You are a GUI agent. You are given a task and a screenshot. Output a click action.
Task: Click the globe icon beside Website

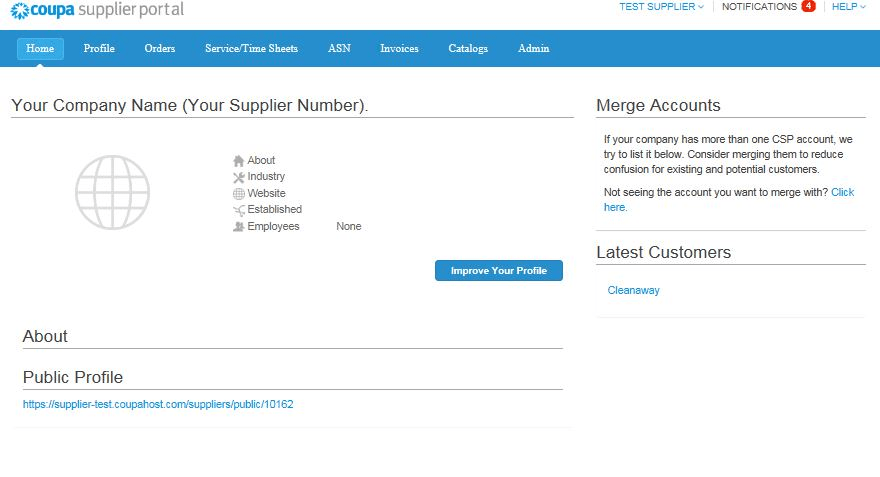(x=238, y=194)
